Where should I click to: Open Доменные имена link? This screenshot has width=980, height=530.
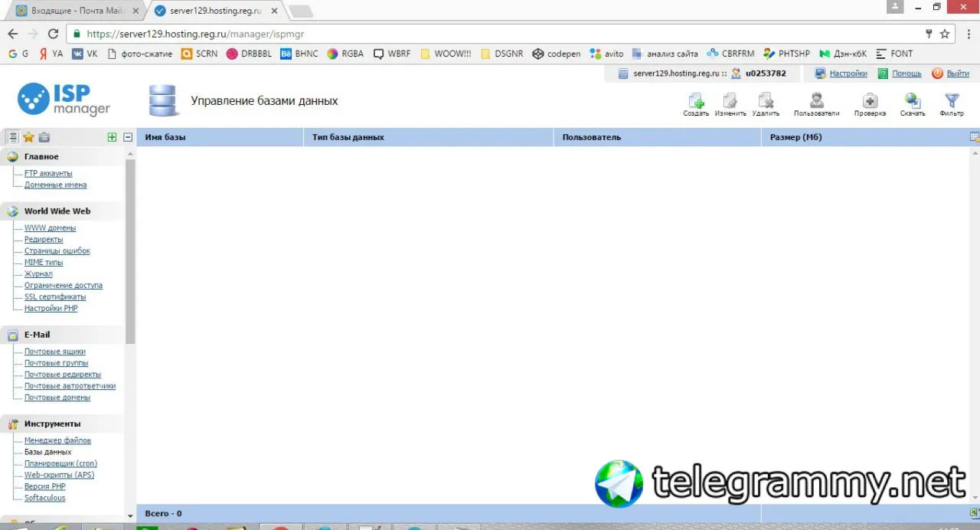(x=55, y=185)
